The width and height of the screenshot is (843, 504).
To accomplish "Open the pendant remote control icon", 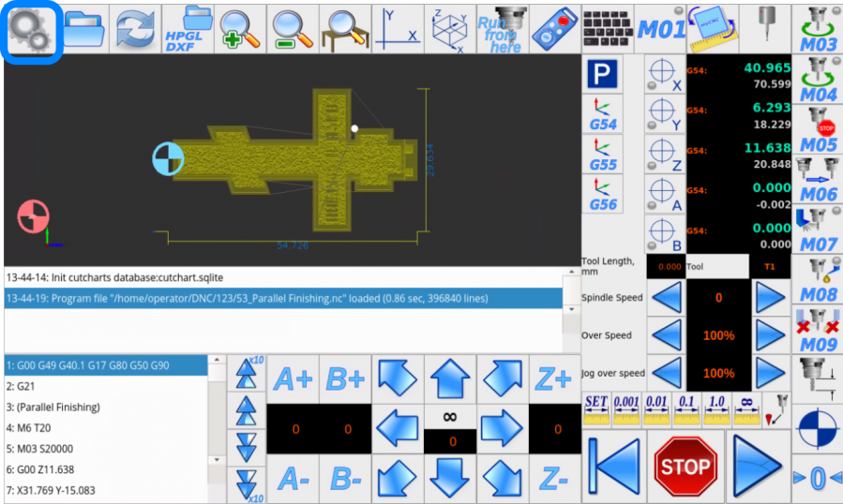I will [554, 29].
